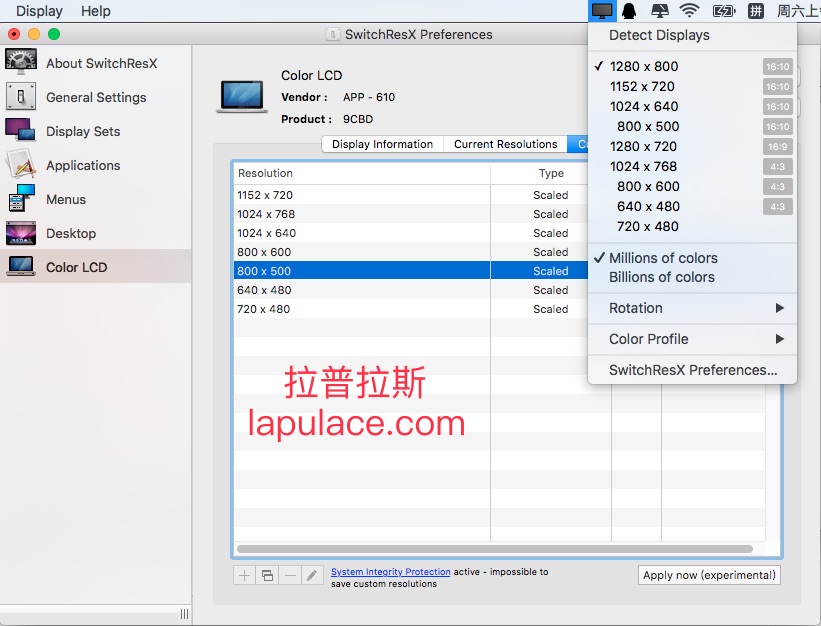Pick 1024 x 640 from the menu
The image size is (821, 626).
(692, 106)
